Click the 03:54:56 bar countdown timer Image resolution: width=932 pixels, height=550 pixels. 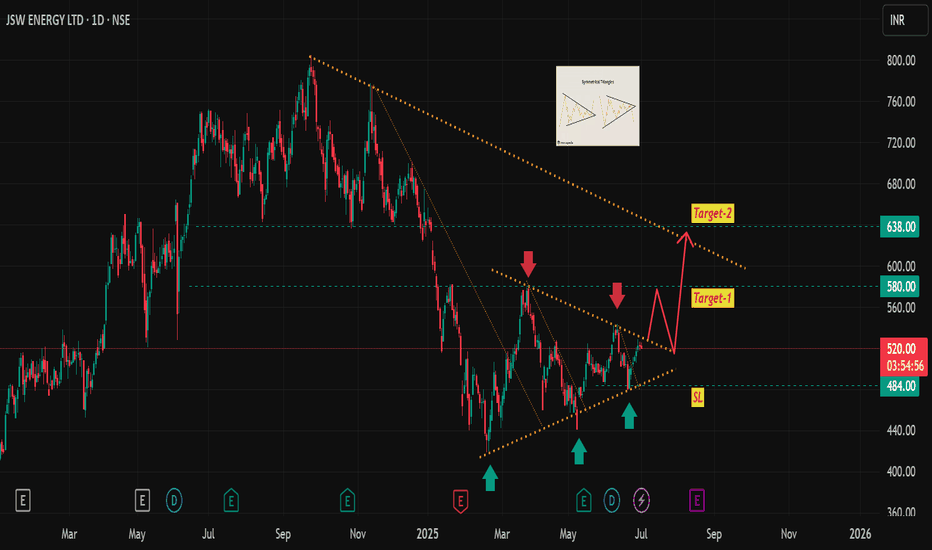click(x=904, y=366)
